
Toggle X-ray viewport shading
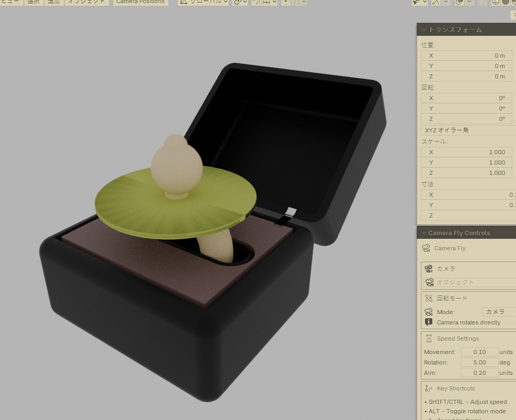482,3
